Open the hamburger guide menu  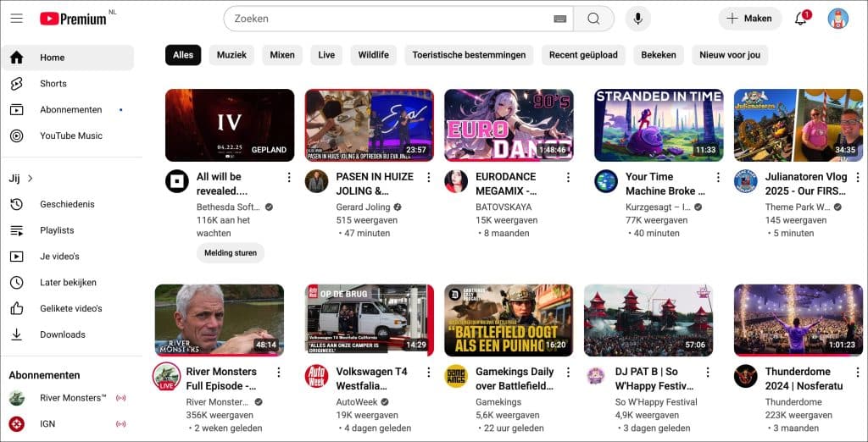coord(17,19)
